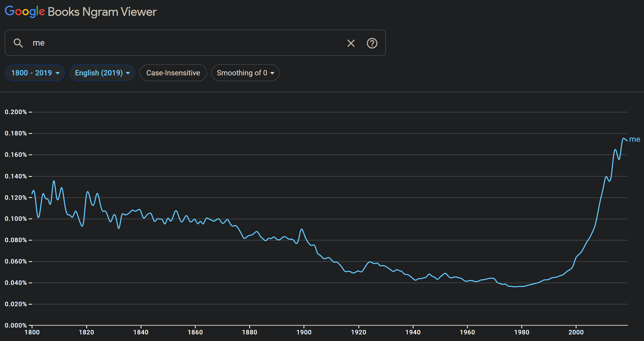Image resolution: width=644 pixels, height=341 pixels.
Task: Click the 1900 x-axis year label
Action: point(304,332)
